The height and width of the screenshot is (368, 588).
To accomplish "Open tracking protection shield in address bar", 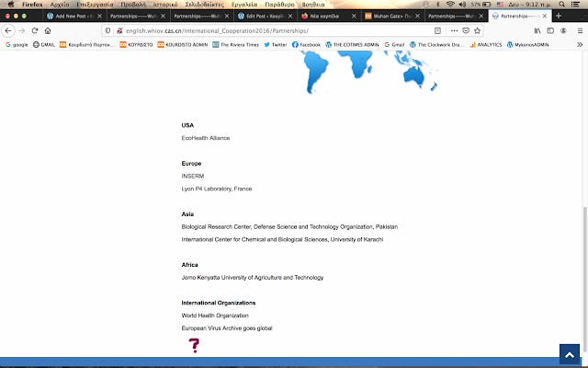I will coord(108,30).
